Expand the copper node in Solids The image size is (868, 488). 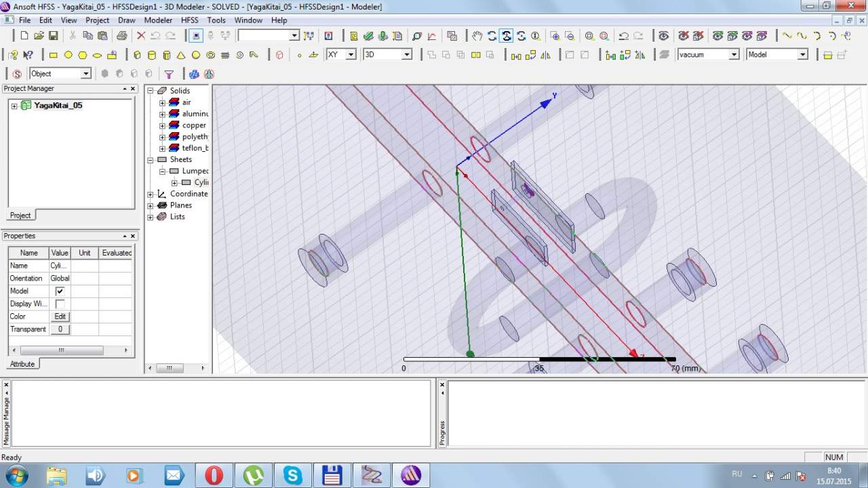coord(162,125)
